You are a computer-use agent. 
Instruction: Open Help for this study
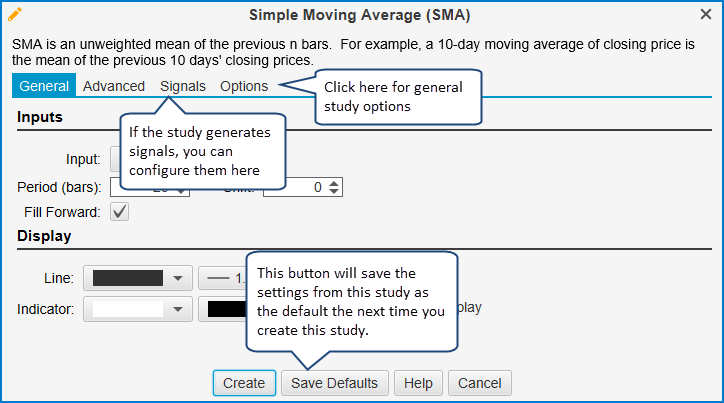(418, 383)
